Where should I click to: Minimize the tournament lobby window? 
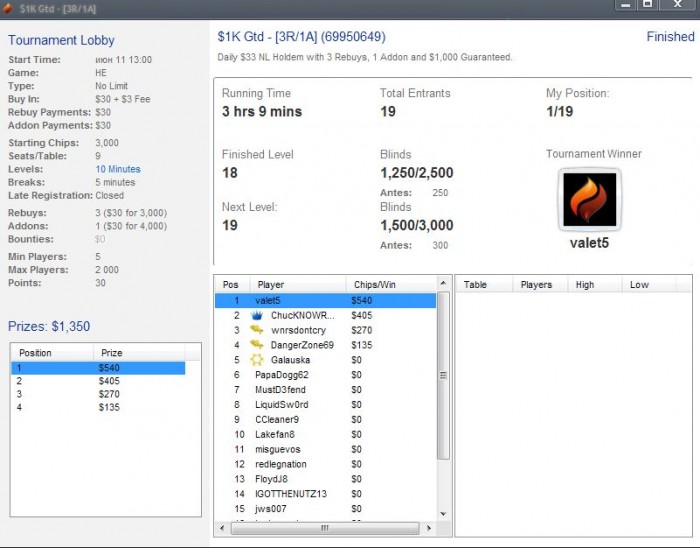pyautogui.click(x=625, y=4)
